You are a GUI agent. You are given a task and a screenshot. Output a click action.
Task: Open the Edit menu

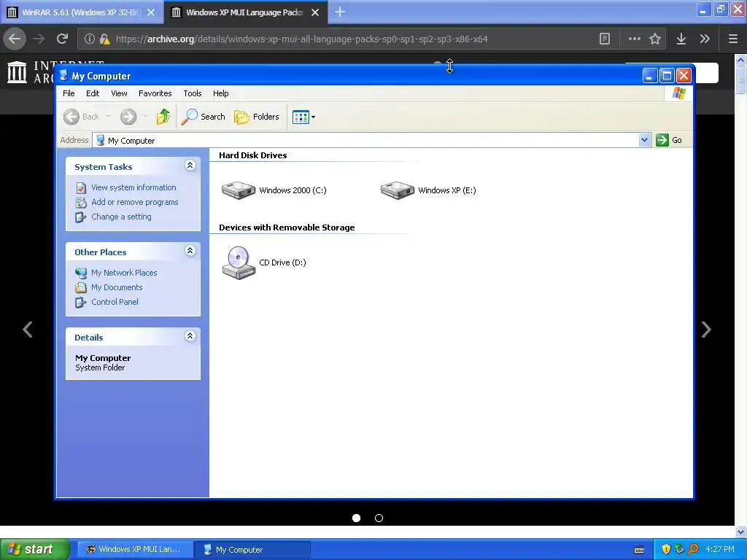coord(93,93)
